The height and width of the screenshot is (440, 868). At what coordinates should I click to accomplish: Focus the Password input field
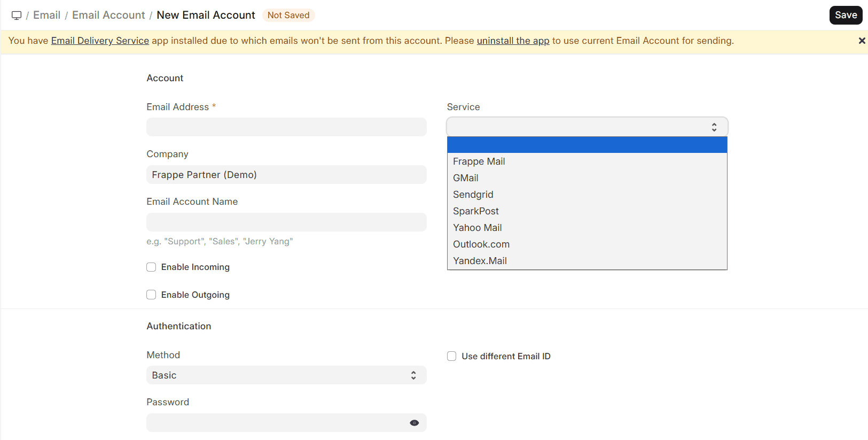tap(286, 423)
